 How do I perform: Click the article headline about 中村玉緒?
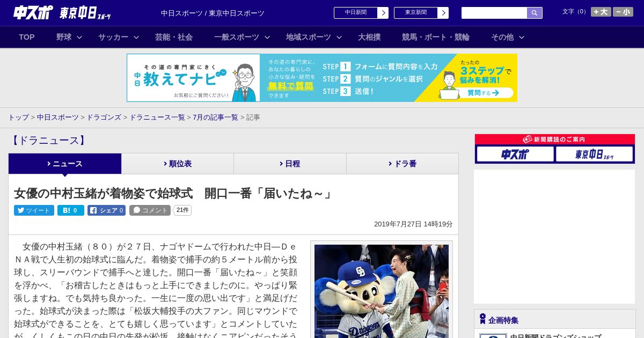coord(174,194)
